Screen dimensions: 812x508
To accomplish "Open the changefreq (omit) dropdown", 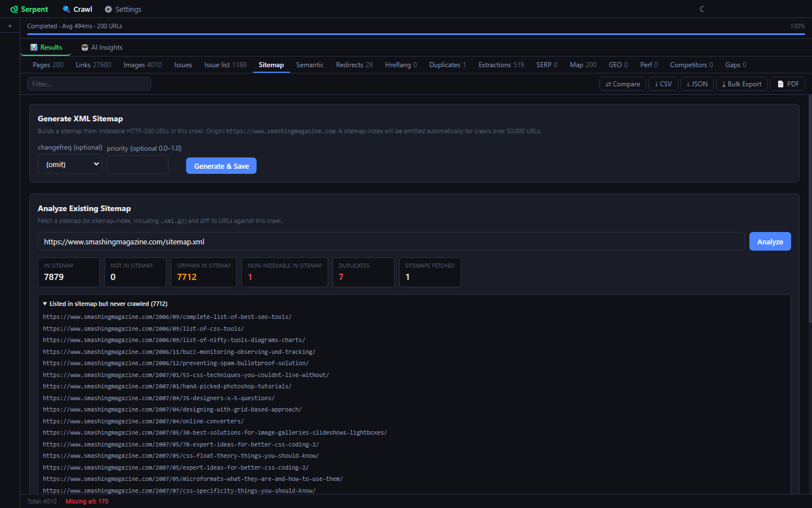I will tap(70, 164).
